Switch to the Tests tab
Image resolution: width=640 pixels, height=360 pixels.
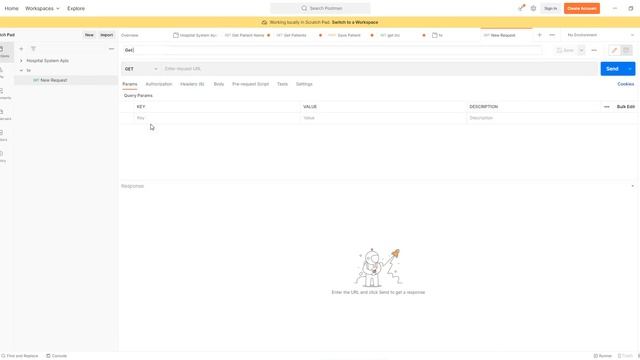pyautogui.click(x=282, y=84)
